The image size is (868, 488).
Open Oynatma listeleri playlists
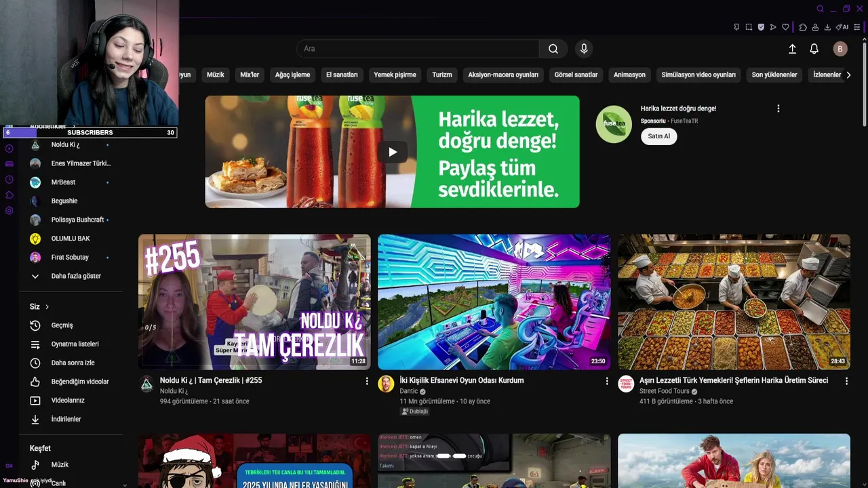click(71, 344)
